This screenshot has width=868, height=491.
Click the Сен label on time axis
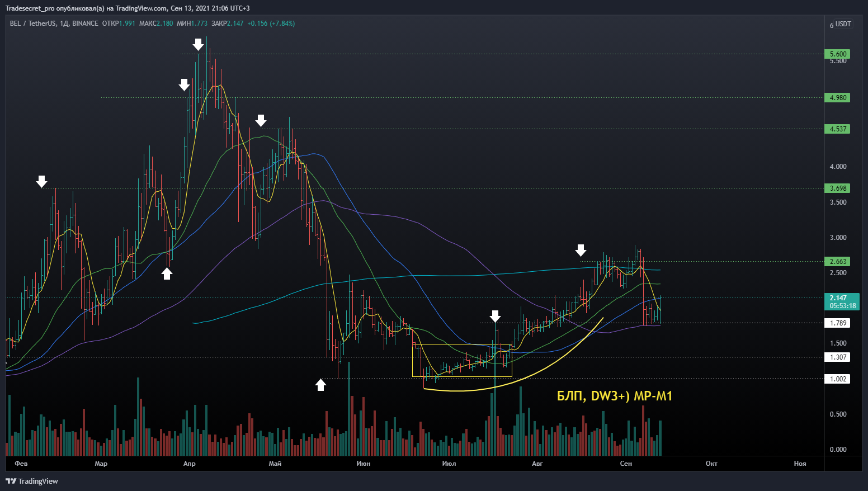[x=626, y=464]
